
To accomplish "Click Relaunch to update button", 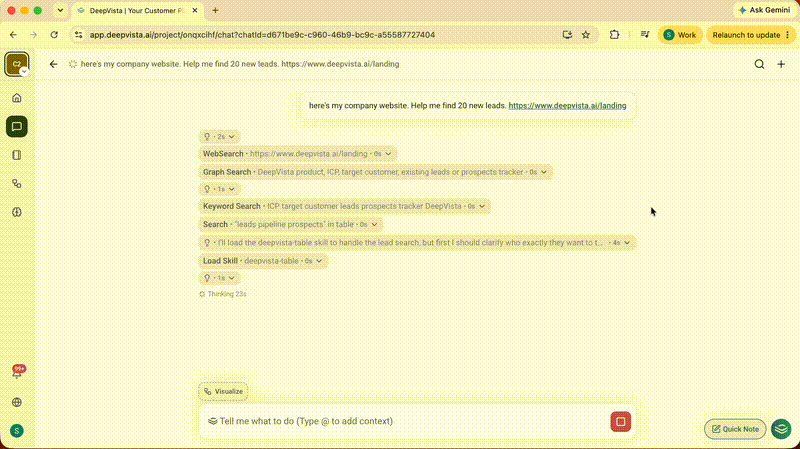I will point(750,35).
